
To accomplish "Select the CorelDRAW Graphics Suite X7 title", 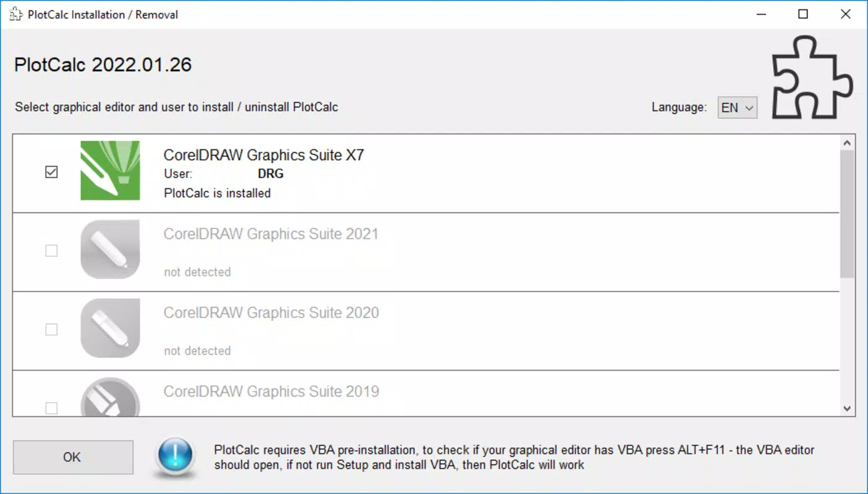I will click(264, 155).
